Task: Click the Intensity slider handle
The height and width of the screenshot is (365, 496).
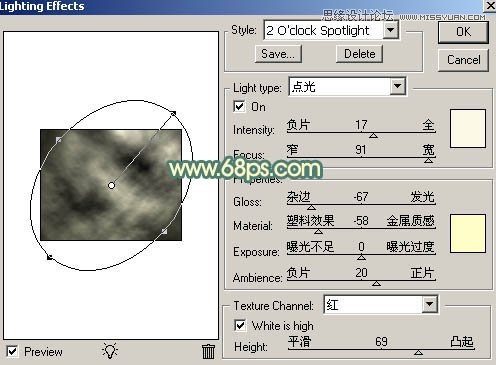Action: click(x=373, y=135)
